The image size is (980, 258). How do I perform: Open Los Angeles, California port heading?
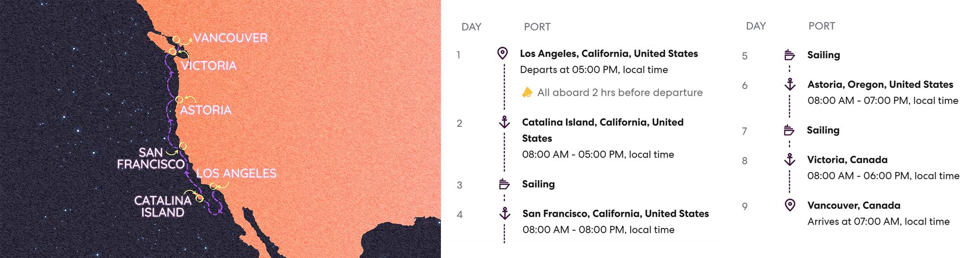[x=609, y=54]
